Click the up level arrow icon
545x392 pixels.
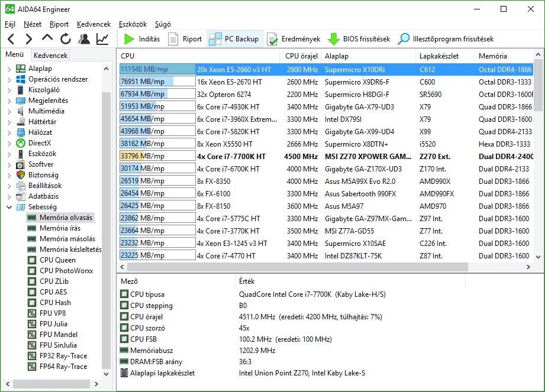[47, 38]
